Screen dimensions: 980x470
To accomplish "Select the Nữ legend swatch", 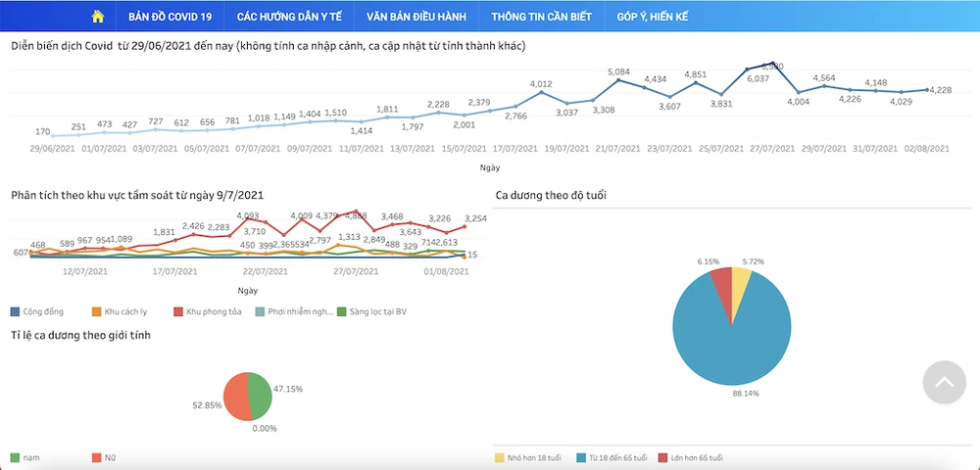I will point(97,457).
